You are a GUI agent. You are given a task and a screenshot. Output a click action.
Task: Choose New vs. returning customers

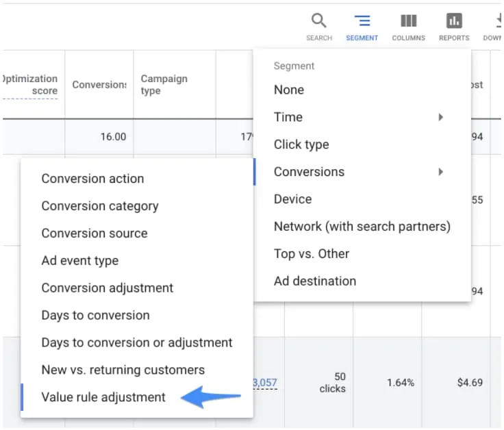pos(123,370)
